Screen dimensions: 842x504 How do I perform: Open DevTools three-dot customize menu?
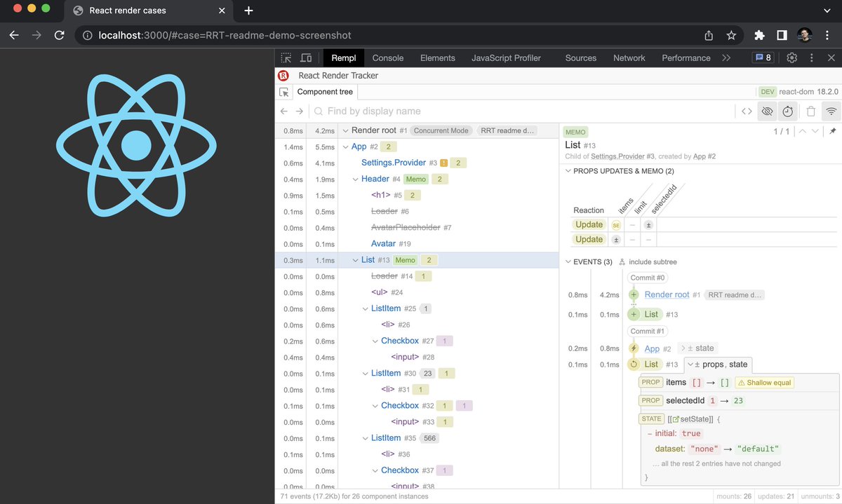point(812,58)
